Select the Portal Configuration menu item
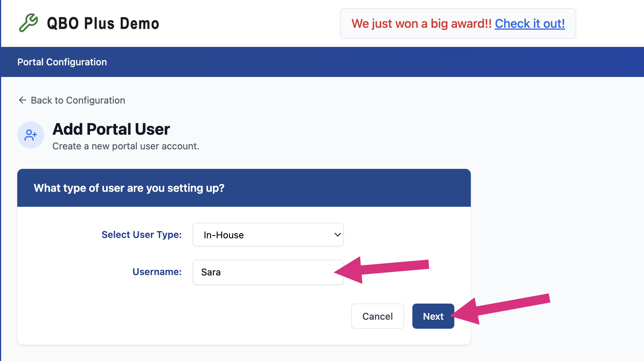Viewport: 644px width, 361px height. point(62,62)
